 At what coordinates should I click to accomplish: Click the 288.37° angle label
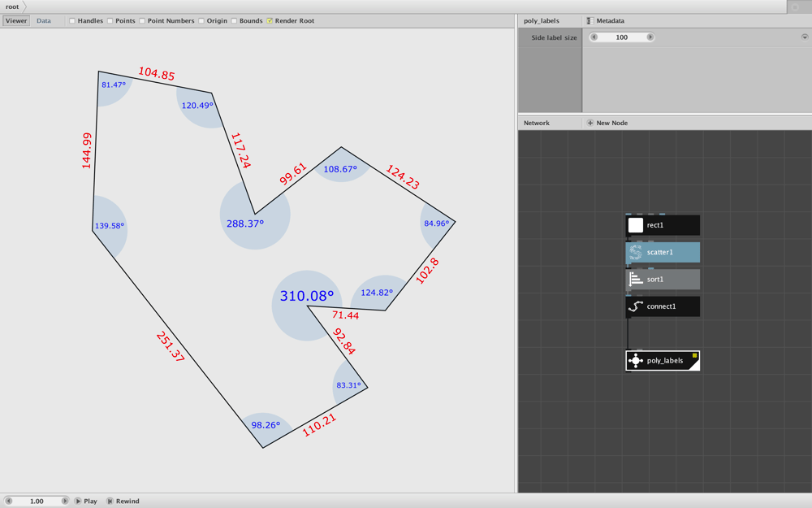click(245, 224)
